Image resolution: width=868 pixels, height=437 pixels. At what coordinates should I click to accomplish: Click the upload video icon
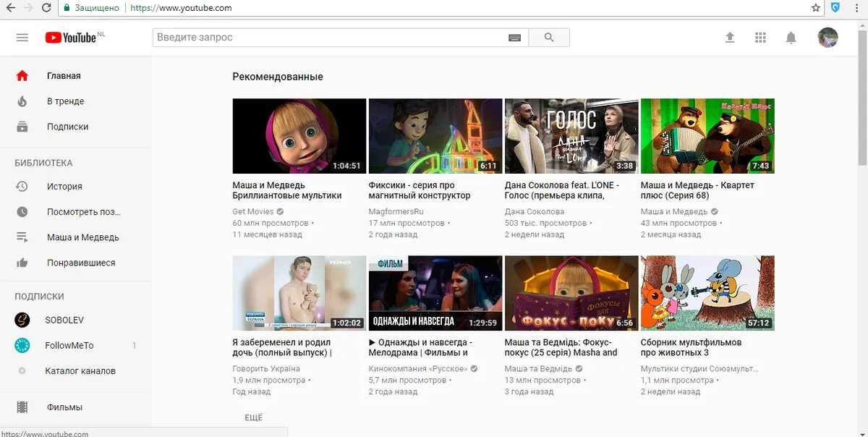pyautogui.click(x=730, y=38)
